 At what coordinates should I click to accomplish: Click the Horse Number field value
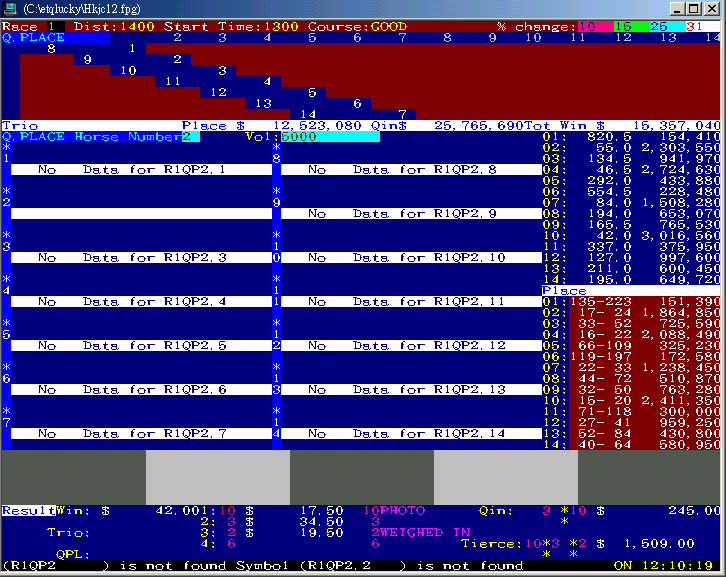185,137
